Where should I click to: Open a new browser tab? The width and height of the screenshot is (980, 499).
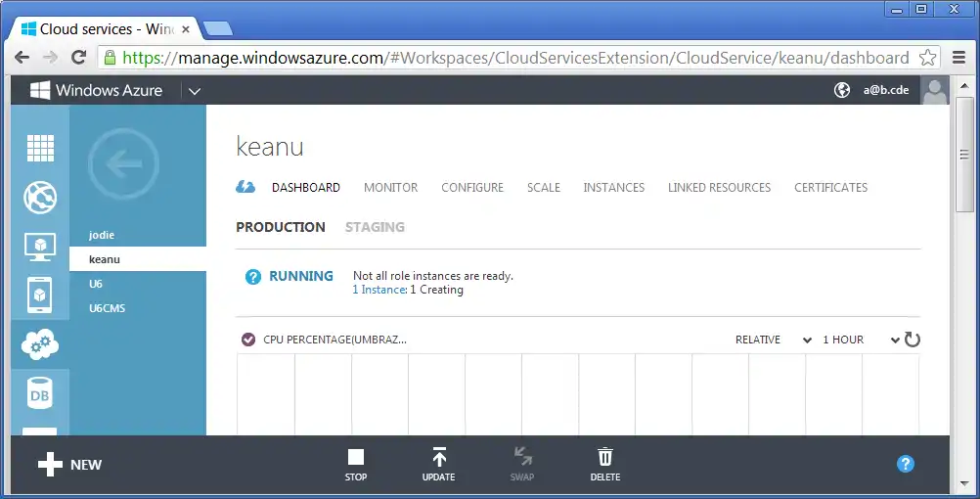(x=218, y=28)
